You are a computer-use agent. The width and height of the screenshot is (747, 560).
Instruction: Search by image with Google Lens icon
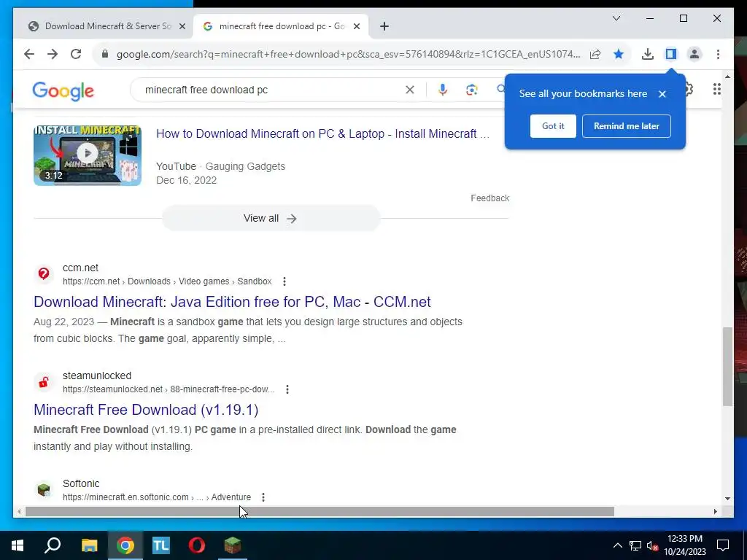point(472,90)
